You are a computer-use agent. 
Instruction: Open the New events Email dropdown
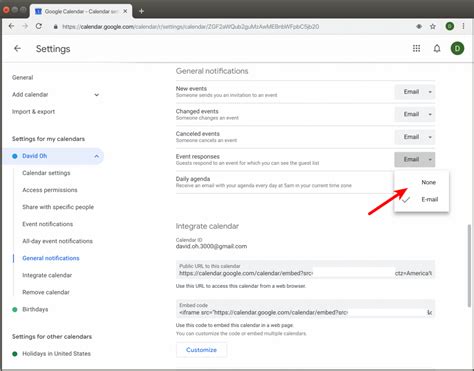pyautogui.click(x=415, y=92)
